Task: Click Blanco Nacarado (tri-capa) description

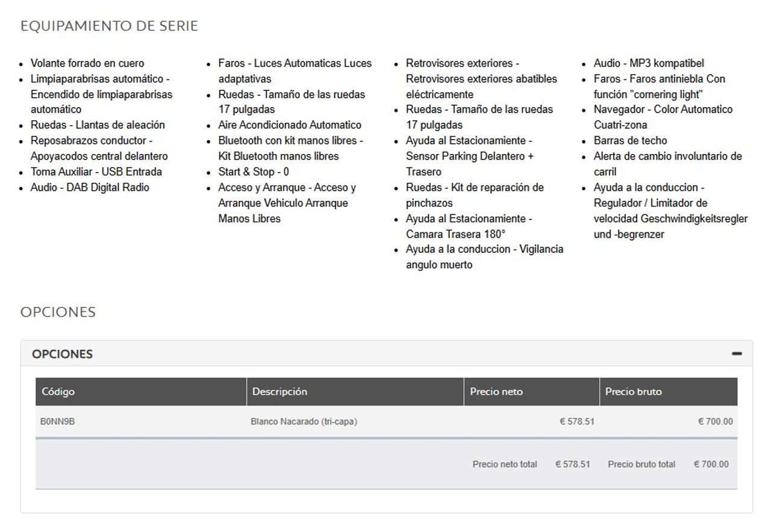Action: tap(304, 422)
